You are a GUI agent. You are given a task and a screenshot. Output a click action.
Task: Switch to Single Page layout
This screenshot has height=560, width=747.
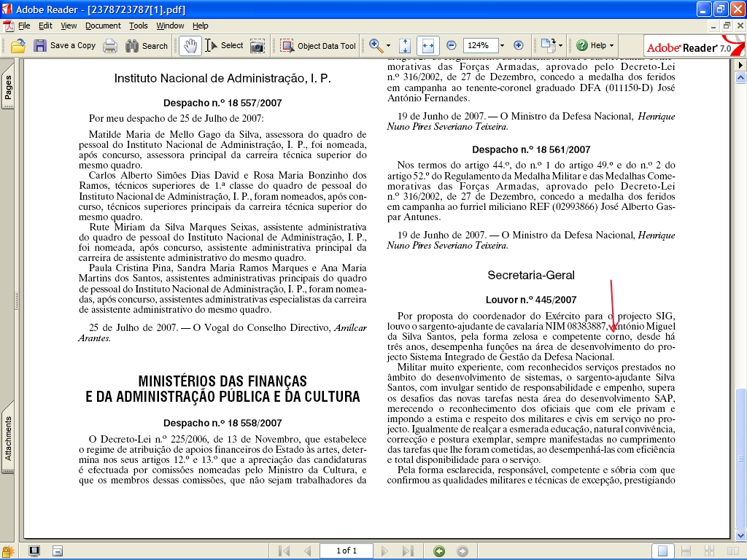click(x=662, y=551)
